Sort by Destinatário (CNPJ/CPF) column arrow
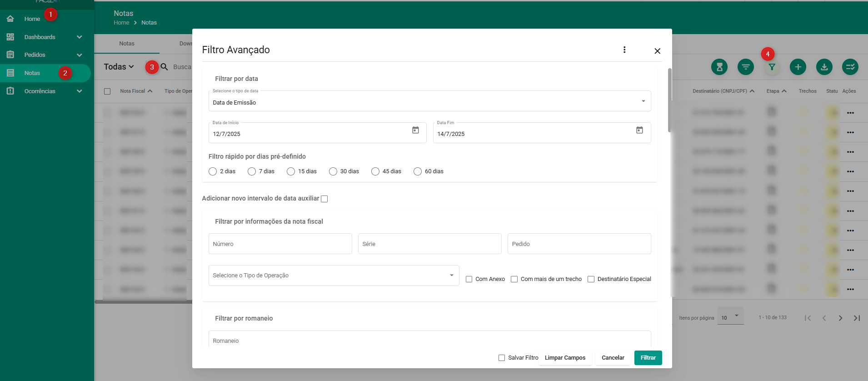The image size is (868, 381). pyautogui.click(x=752, y=91)
